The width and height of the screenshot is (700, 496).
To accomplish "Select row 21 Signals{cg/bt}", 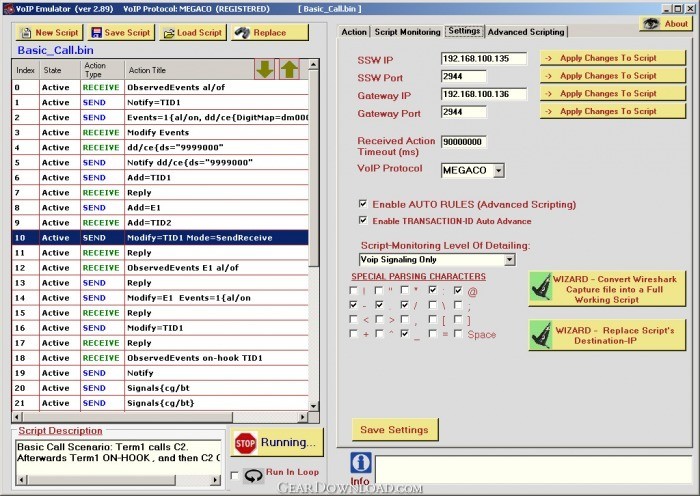I will [160, 403].
